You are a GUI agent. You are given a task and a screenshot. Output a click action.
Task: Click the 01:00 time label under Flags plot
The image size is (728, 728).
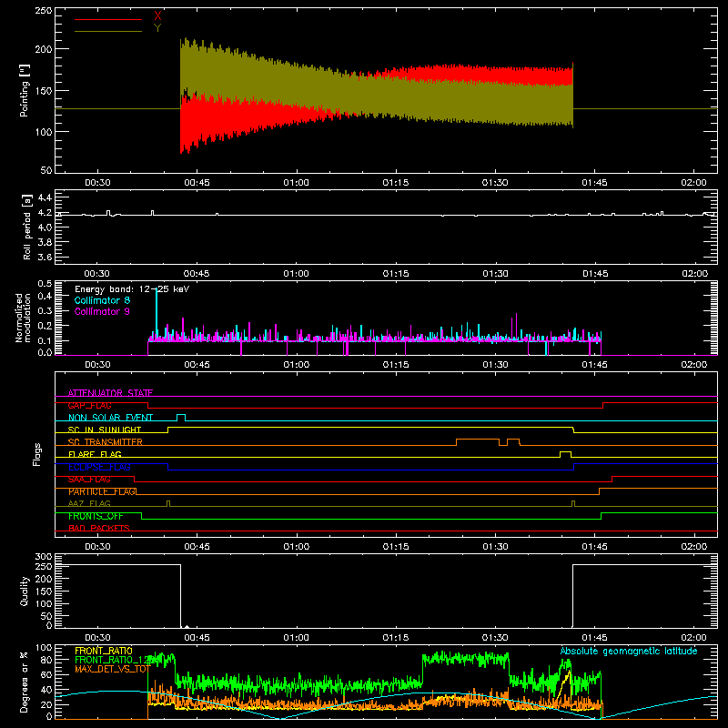297,547
